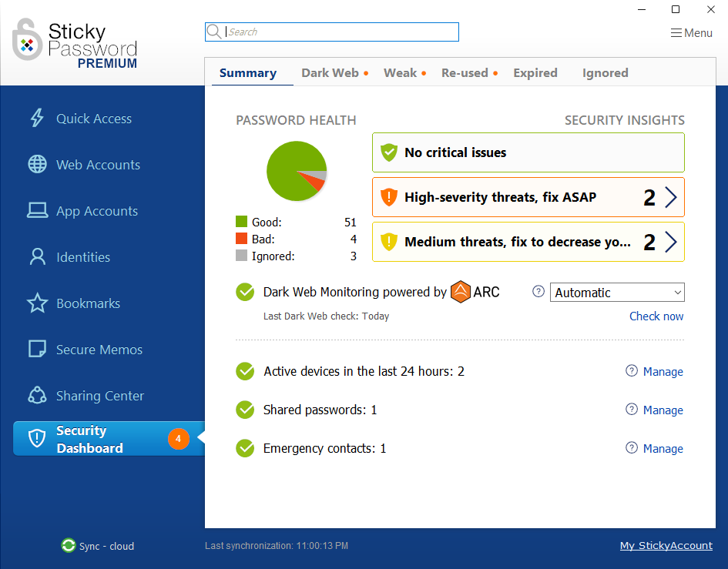
Task: Click Manage for Active devices
Action: click(x=663, y=371)
